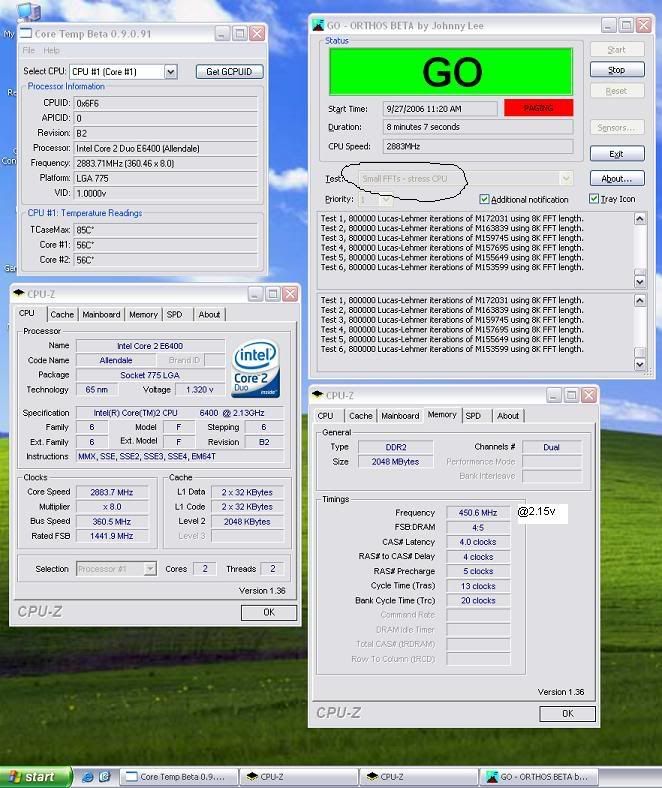Click the Reset button in ORTHOS
662x788 pixels.
click(x=617, y=91)
